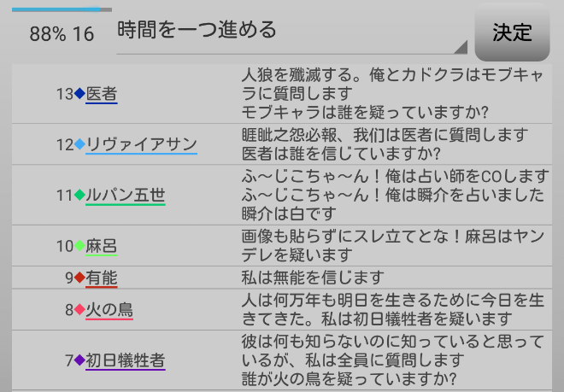Viewport: 564px width, 392px height.
Task: Click the light green diamond beside 麻呂
Action: click(x=80, y=246)
